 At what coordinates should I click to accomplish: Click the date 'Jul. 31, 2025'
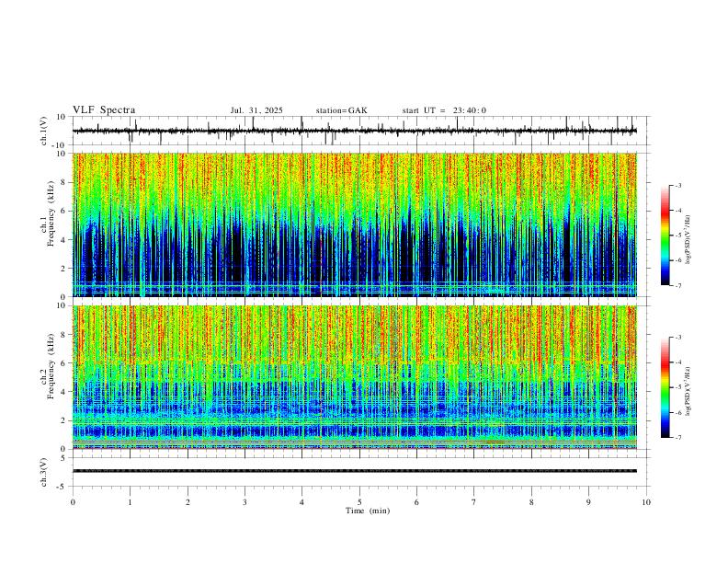tap(256, 110)
